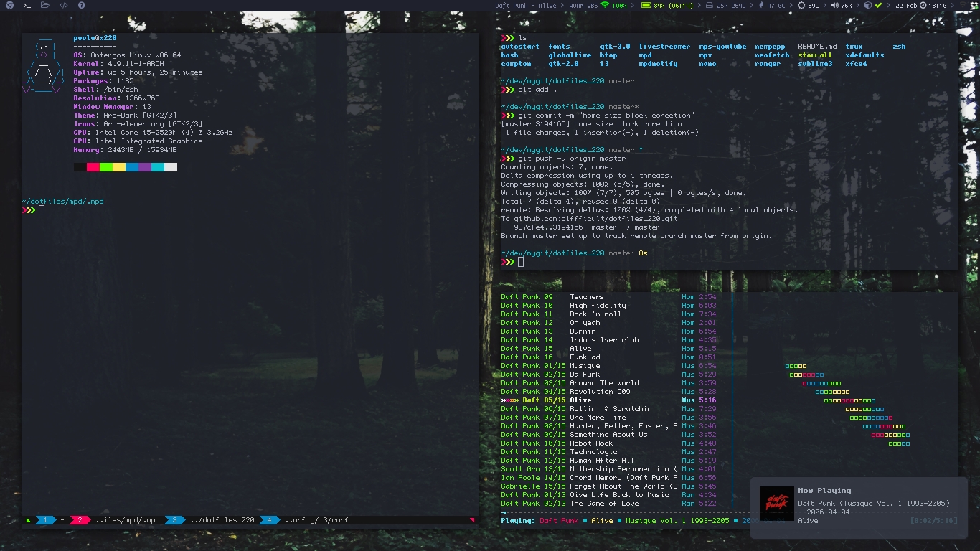Click the ~/dotfiles/mpd/.mpd prompt path

tap(63, 202)
